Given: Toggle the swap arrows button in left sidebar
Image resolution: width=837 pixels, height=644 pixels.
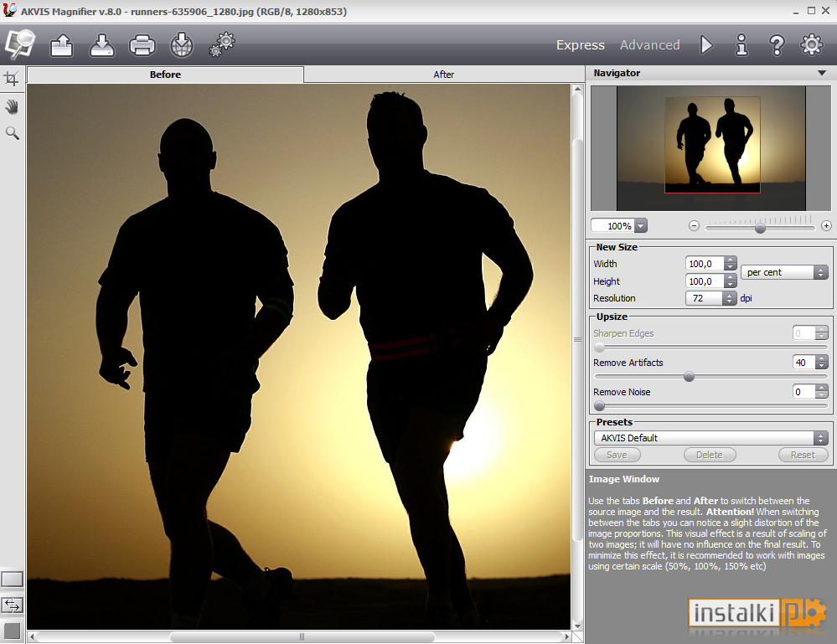Looking at the screenshot, I should tap(12, 605).
